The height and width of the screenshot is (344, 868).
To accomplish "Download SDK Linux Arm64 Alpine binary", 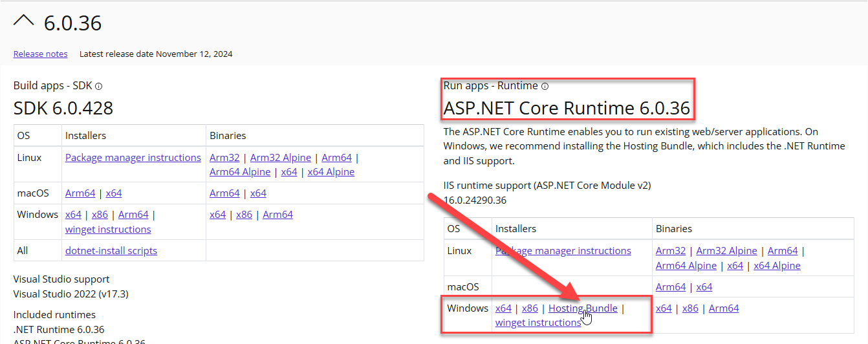I will coord(240,172).
